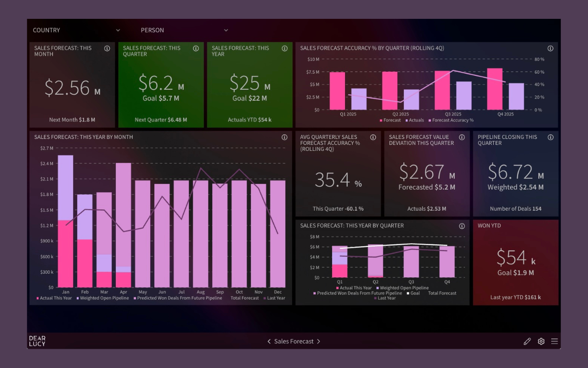Click info icon on This Year by Month chart
The width and height of the screenshot is (588, 368).
(284, 137)
